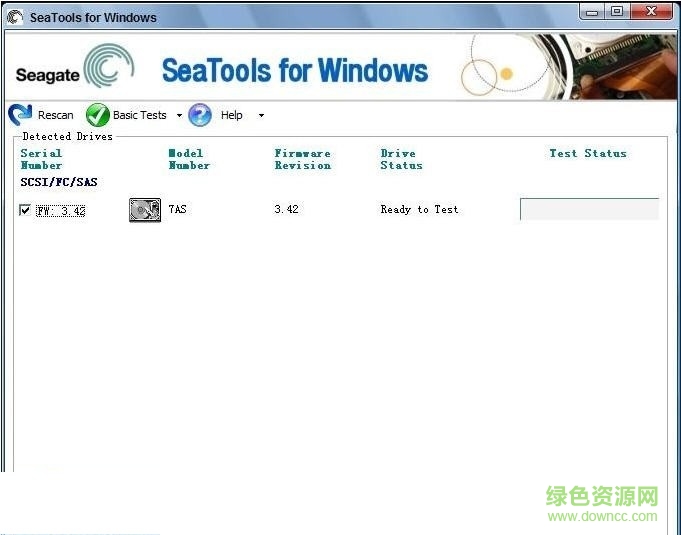Click the Firmware Revision column header
This screenshot has width=681, height=535.
point(303,159)
